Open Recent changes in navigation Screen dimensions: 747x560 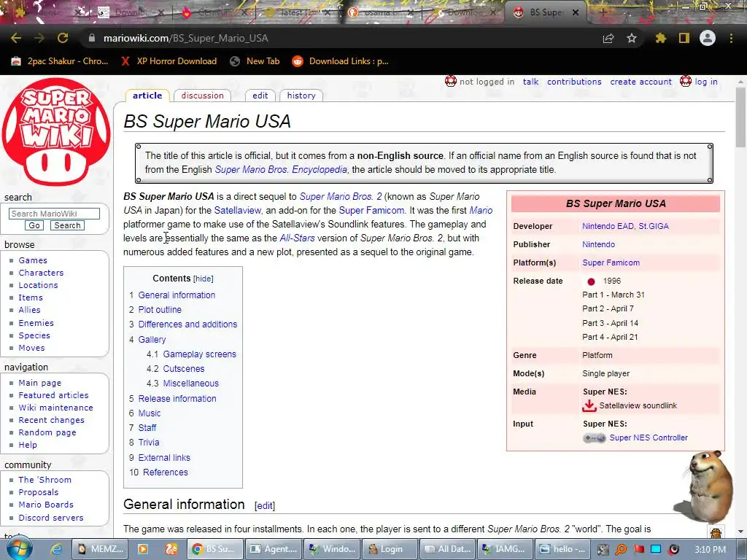click(x=52, y=420)
